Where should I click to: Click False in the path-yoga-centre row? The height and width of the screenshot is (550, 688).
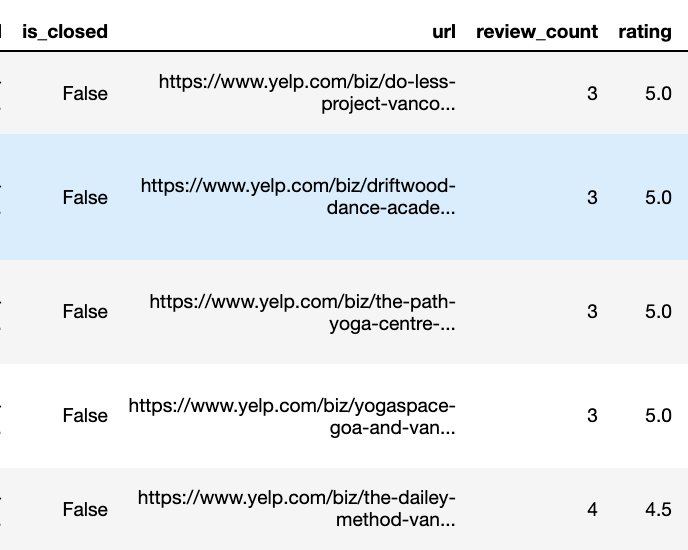85,312
